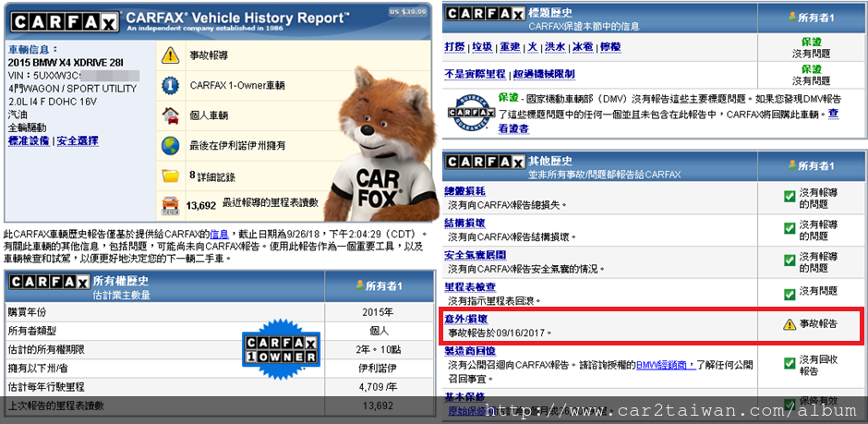
Task: Open the 安全選擇 link
Action: [x=78, y=140]
